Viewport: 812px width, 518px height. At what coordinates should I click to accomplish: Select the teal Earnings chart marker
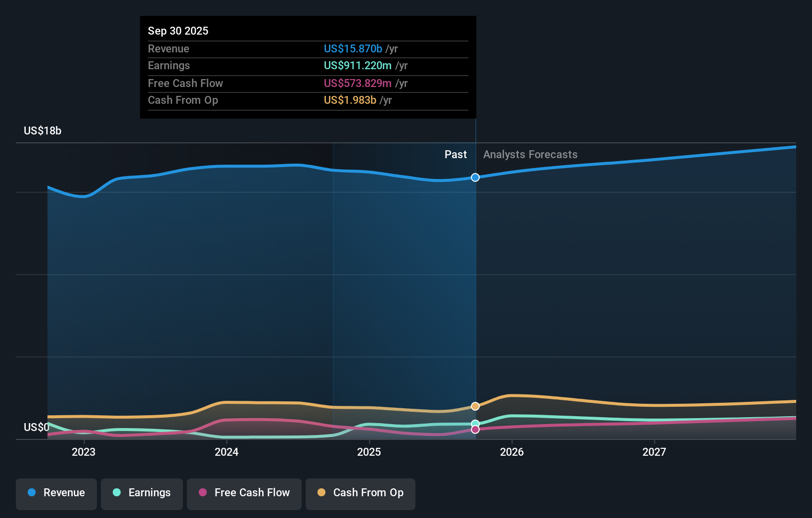pos(475,423)
